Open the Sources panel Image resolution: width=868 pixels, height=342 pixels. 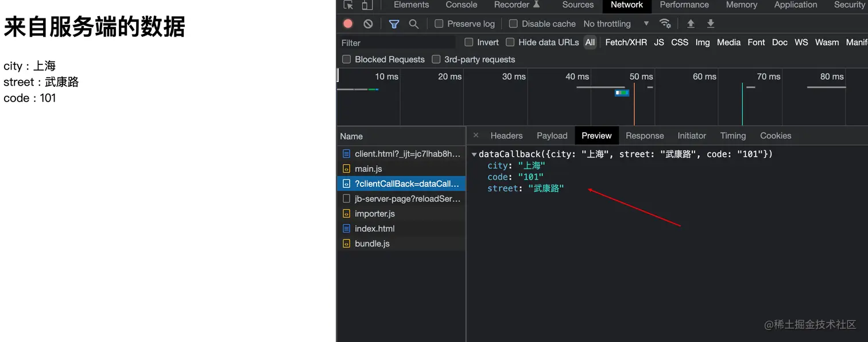pyautogui.click(x=578, y=5)
